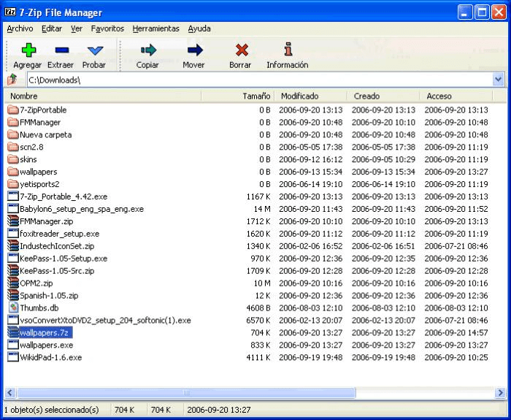Click the Nombre column header
This screenshot has width=511, height=420.
point(24,96)
